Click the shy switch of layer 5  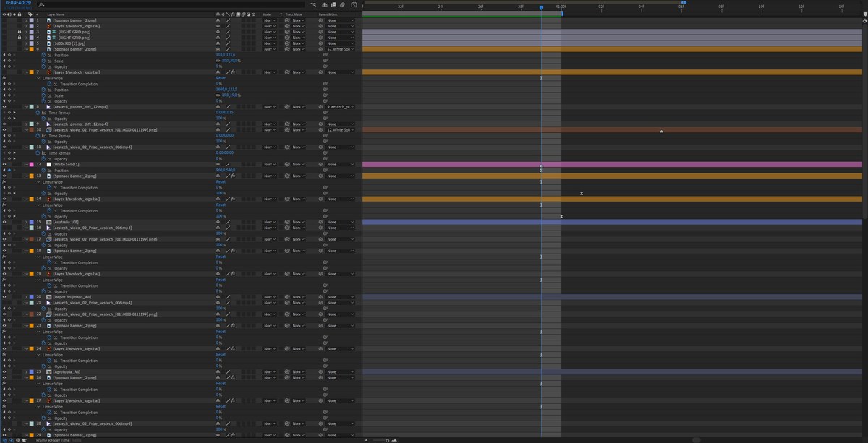pyautogui.click(x=218, y=43)
